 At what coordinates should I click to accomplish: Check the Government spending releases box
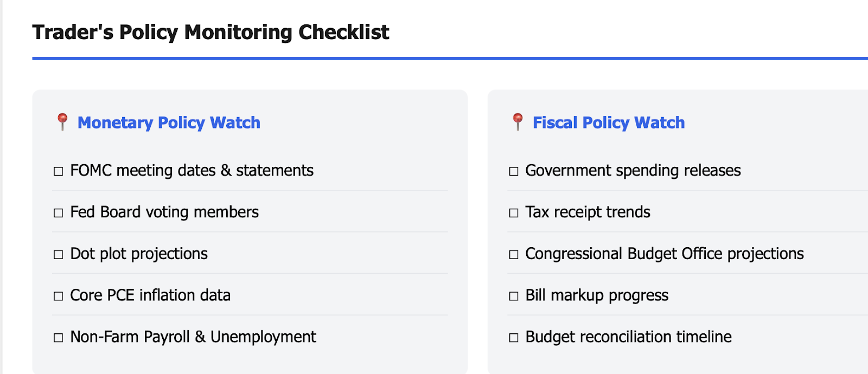pos(514,171)
